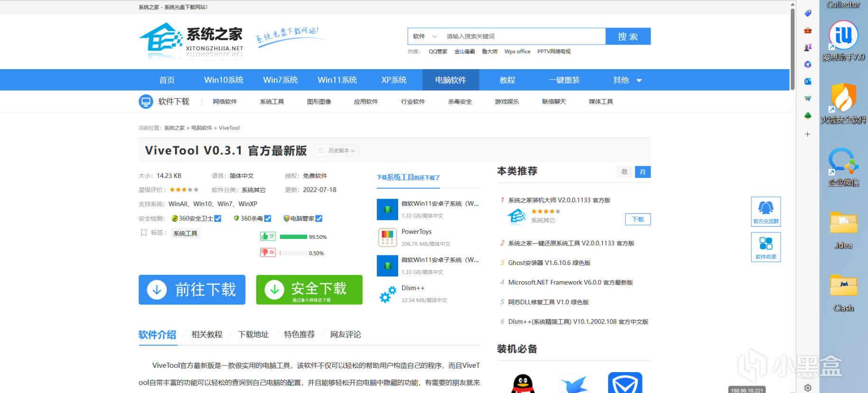Image resolution: width=868 pixels, height=393 pixels.
Task: Open 爱思助手7.0 desktop shortcut
Action: click(843, 41)
